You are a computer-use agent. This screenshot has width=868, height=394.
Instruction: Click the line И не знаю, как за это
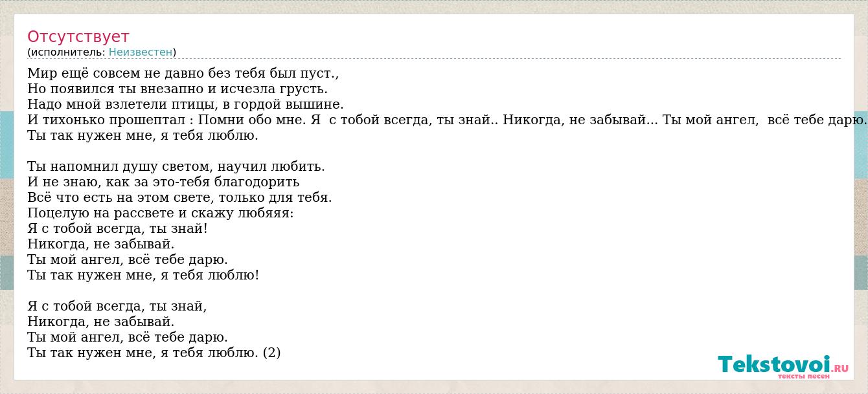coord(164,182)
